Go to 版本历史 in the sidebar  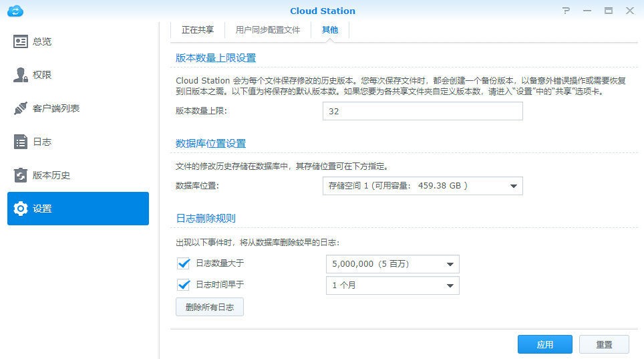coord(78,175)
